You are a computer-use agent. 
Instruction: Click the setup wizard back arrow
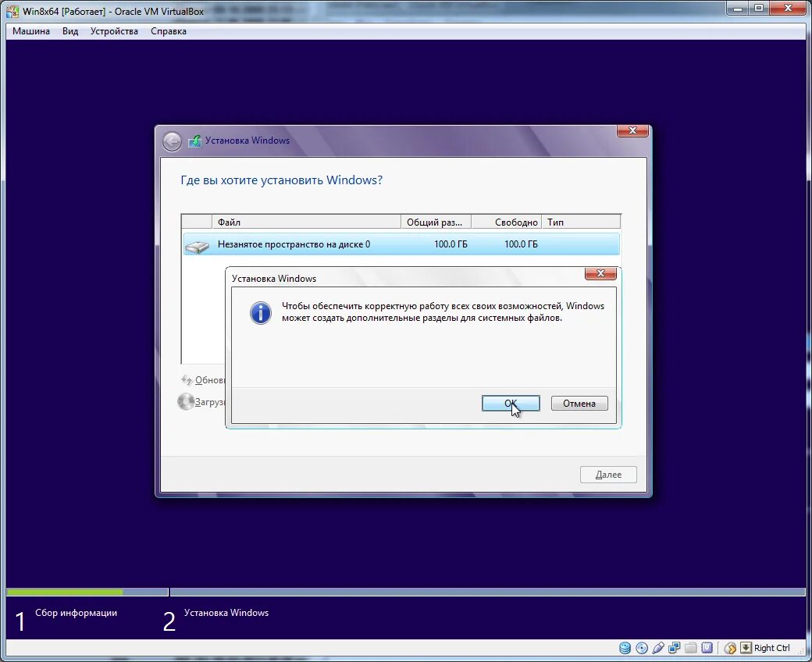point(172,141)
